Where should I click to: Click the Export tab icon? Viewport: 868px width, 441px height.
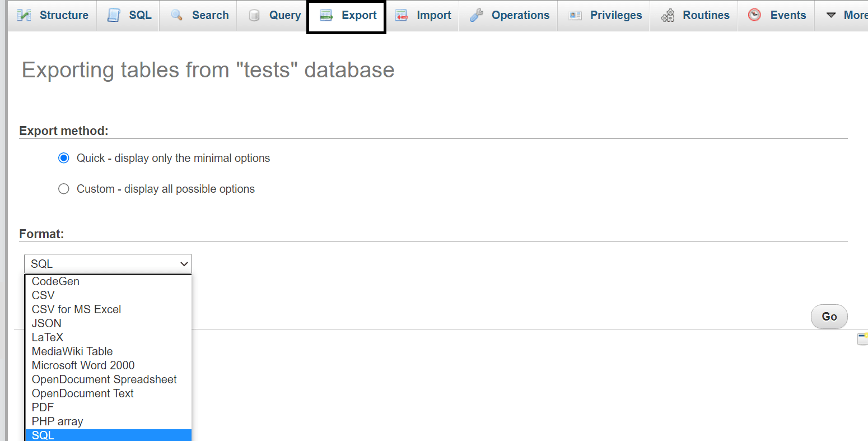(x=326, y=15)
